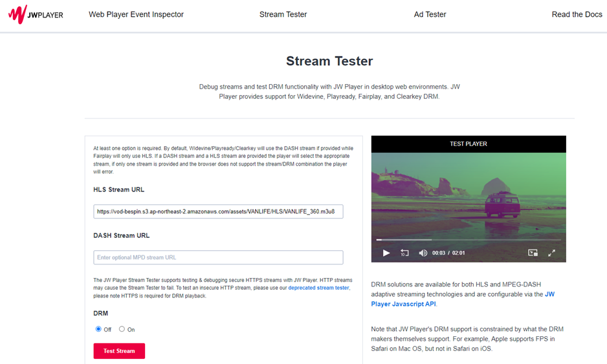Click the DRM section label
The height and width of the screenshot is (364, 607).
[x=101, y=314]
